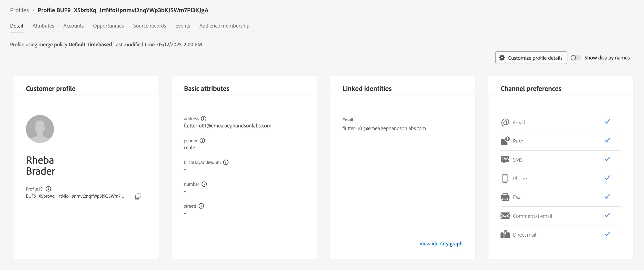Click the gender value male

(x=190, y=148)
